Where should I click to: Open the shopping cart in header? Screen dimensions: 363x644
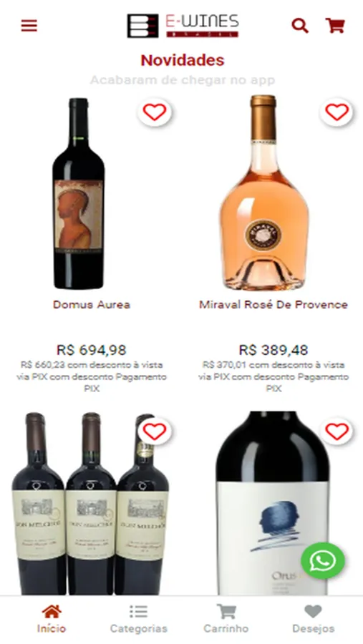(335, 26)
